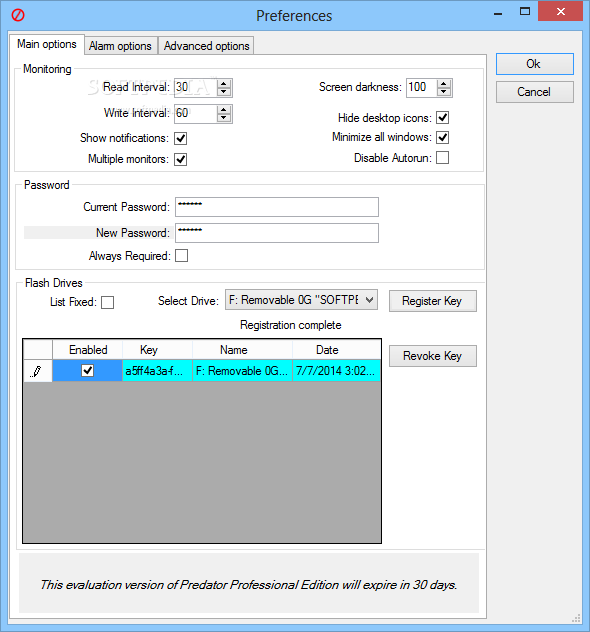This screenshot has width=590, height=632.
Task: Click the red Predator app icon in title bar
Action: tap(18, 15)
